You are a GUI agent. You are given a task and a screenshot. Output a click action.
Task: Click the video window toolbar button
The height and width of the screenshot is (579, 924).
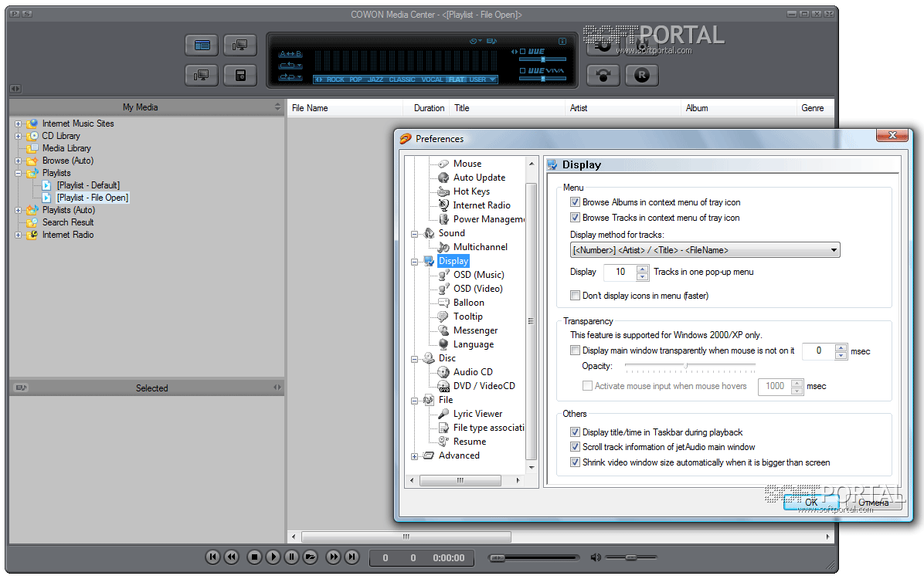[x=239, y=46]
